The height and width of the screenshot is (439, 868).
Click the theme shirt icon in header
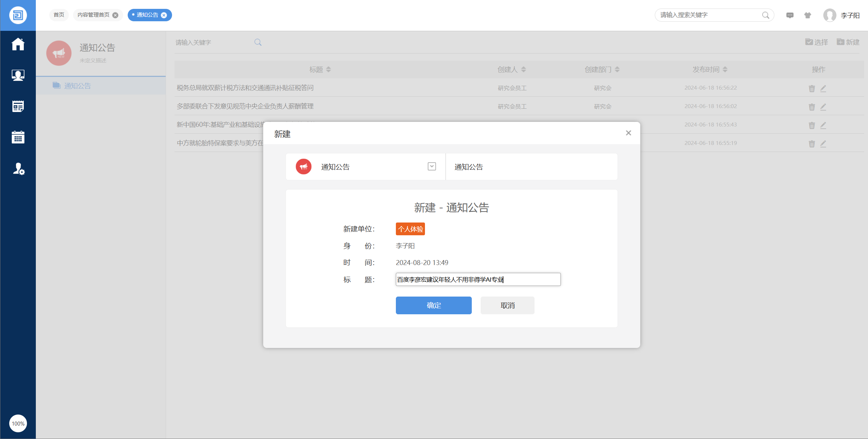click(808, 15)
